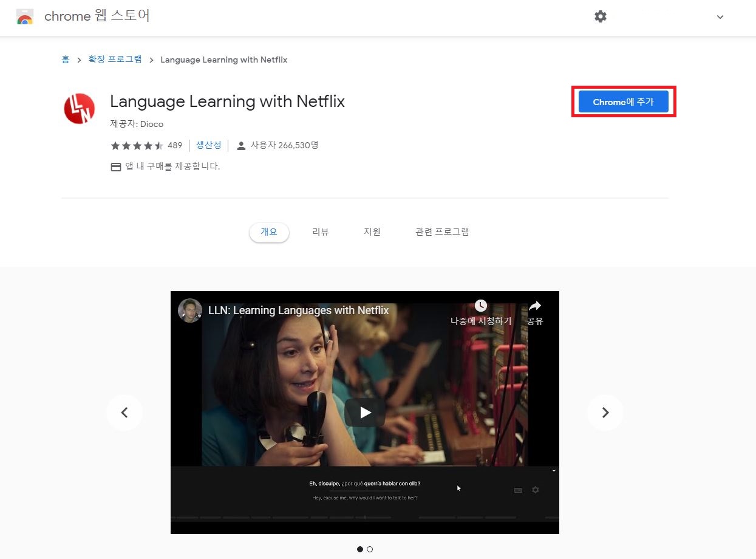Click the chrome 웹 스토어 header title

pos(97,16)
